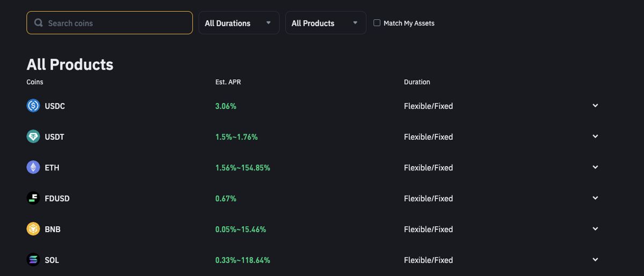Image resolution: width=644 pixels, height=276 pixels.
Task: Open the All Durations dropdown
Action: [x=239, y=23]
